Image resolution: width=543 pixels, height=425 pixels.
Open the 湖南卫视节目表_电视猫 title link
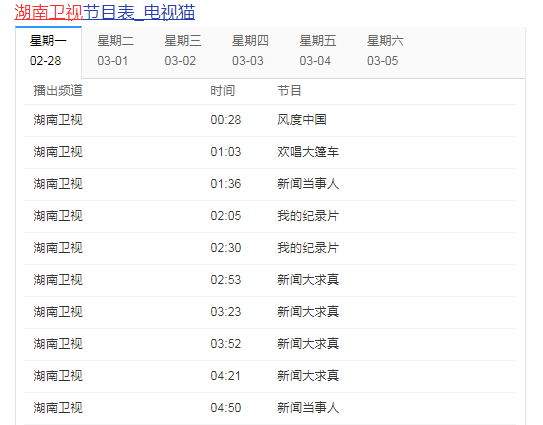[x=105, y=12]
